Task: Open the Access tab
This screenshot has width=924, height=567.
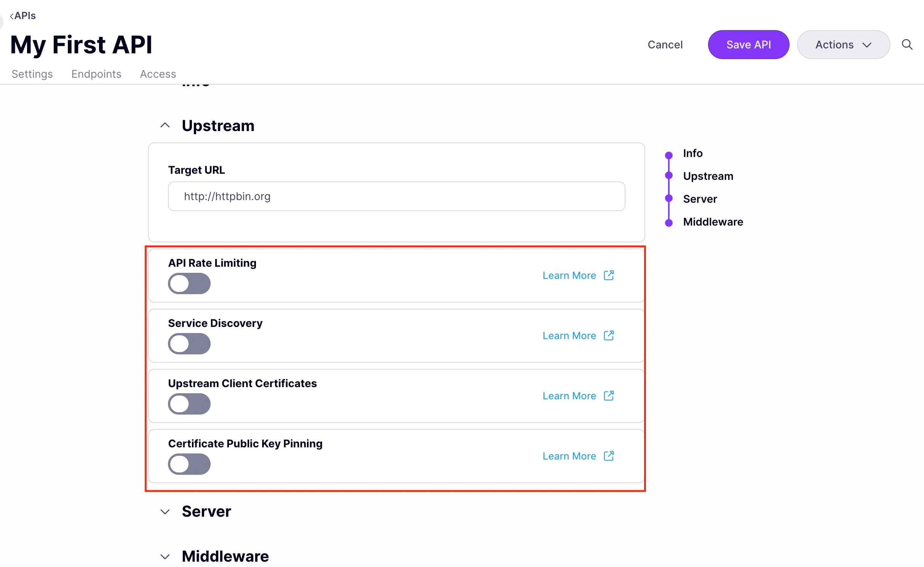Action: (x=158, y=74)
